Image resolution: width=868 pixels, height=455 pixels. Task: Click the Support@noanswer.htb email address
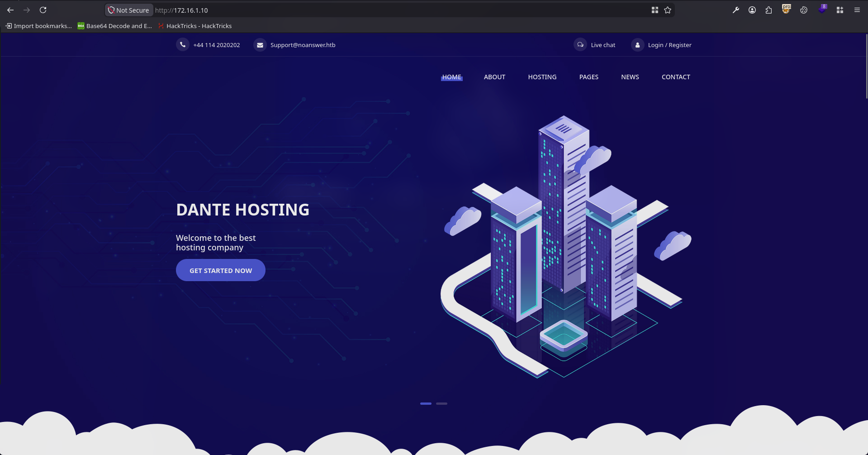click(x=303, y=45)
